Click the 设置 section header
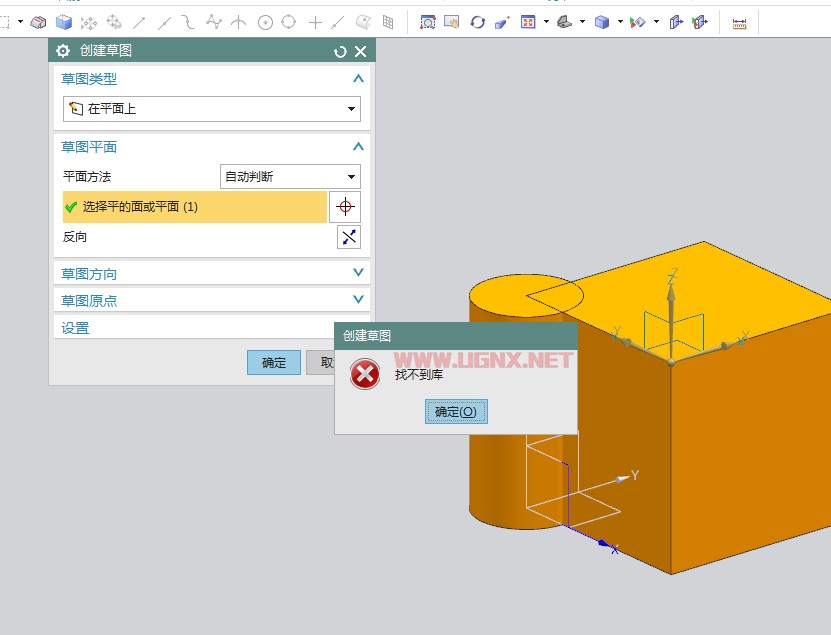The height and width of the screenshot is (635, 831). (x=75, y=328)
